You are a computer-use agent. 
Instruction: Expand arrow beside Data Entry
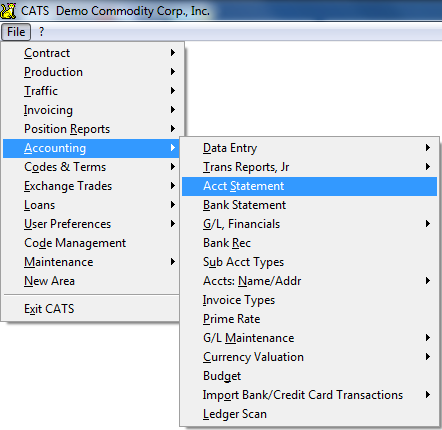coord(428,148)
